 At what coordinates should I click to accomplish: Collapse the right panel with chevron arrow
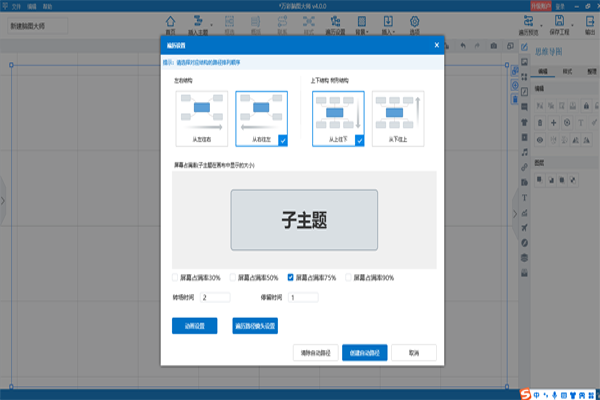tap(516, 213)
